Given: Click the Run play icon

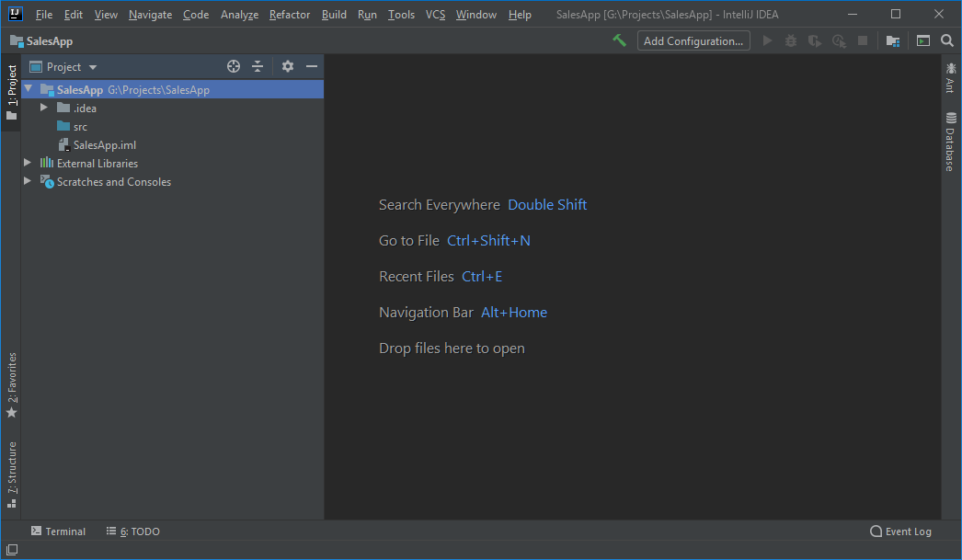Looking at the screenshot, I should 767,40.
